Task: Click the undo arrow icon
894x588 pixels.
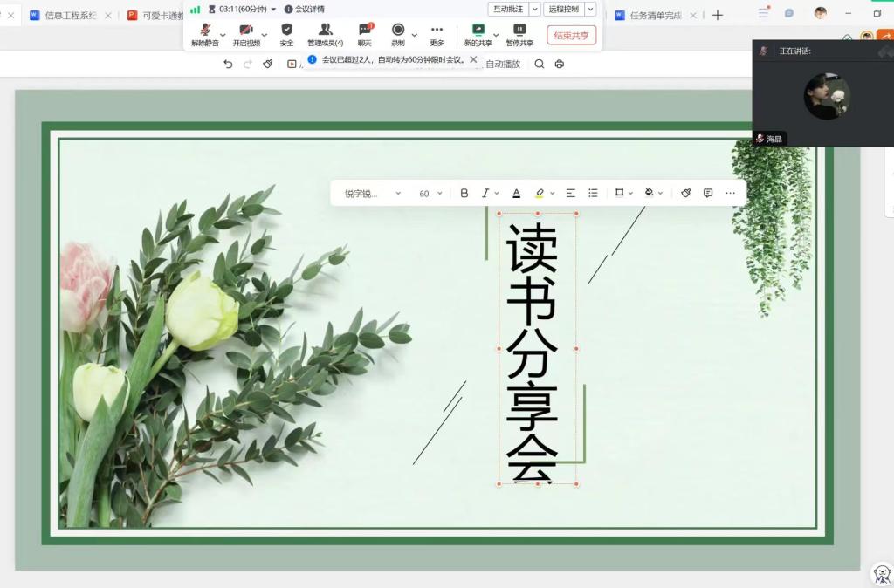Action: click(228, 64)
